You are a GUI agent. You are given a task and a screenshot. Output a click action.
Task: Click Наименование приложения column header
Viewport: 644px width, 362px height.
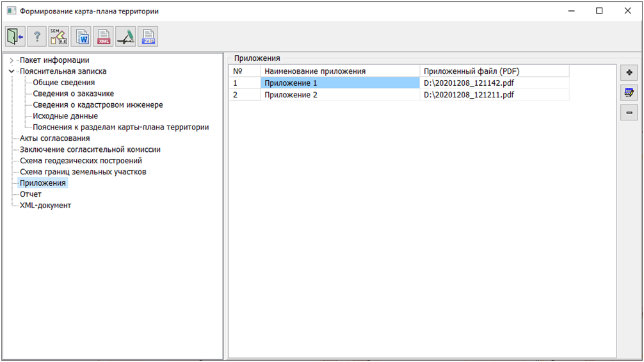point(315,71)
